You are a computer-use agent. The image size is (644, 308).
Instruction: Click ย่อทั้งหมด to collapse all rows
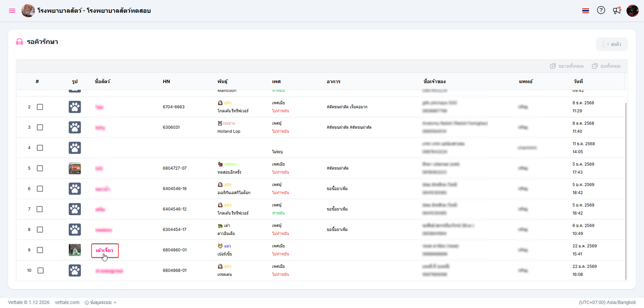click(606, 66)
